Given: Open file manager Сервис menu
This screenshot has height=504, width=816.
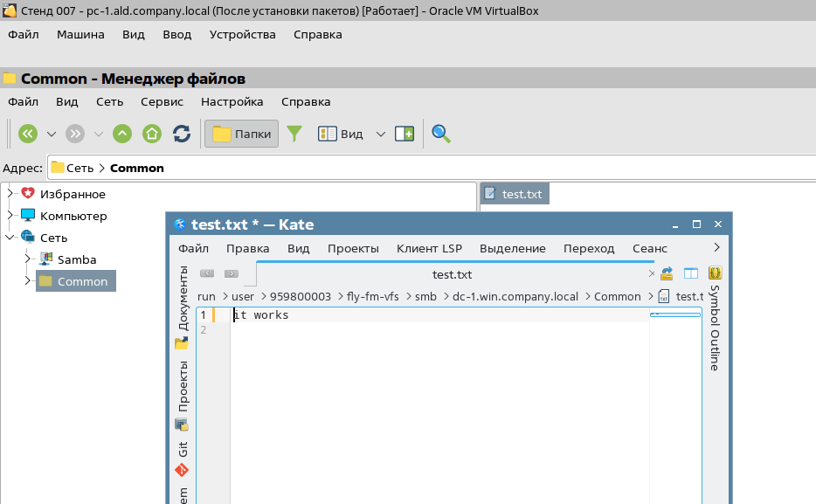Looking at the screenshot, I should coord(162,101).
